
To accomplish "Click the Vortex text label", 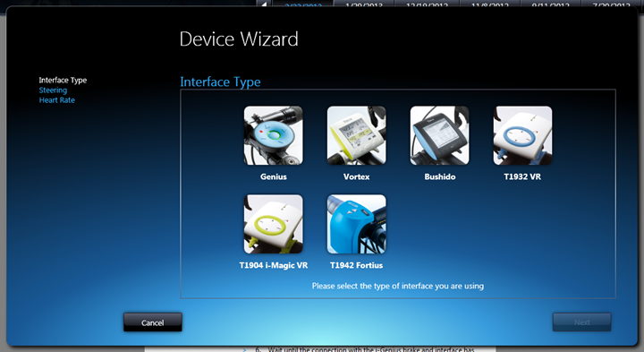I will point(357,176).
